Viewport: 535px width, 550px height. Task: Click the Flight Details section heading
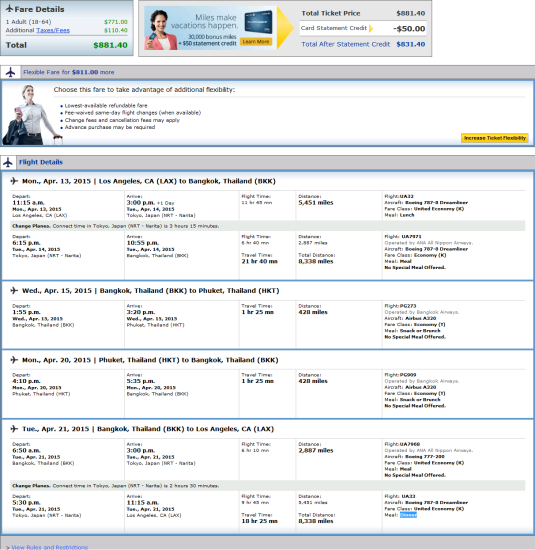tap(41, 162)
